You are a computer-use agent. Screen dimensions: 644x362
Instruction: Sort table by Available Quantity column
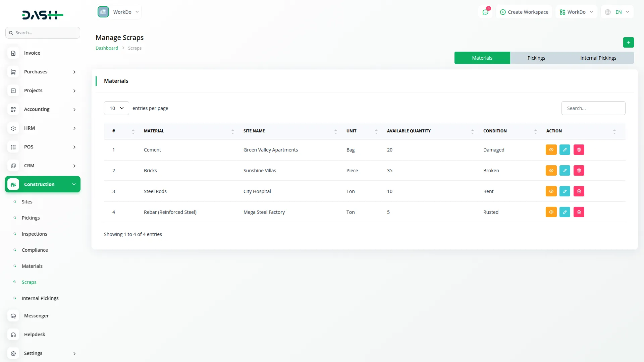pyautogui.click(x=409, y=131)
